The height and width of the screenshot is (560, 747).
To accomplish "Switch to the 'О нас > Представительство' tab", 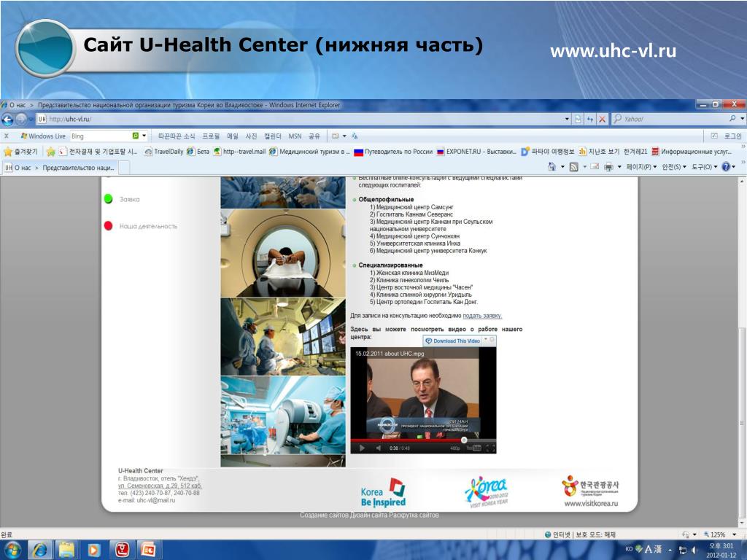I will 60,168.
